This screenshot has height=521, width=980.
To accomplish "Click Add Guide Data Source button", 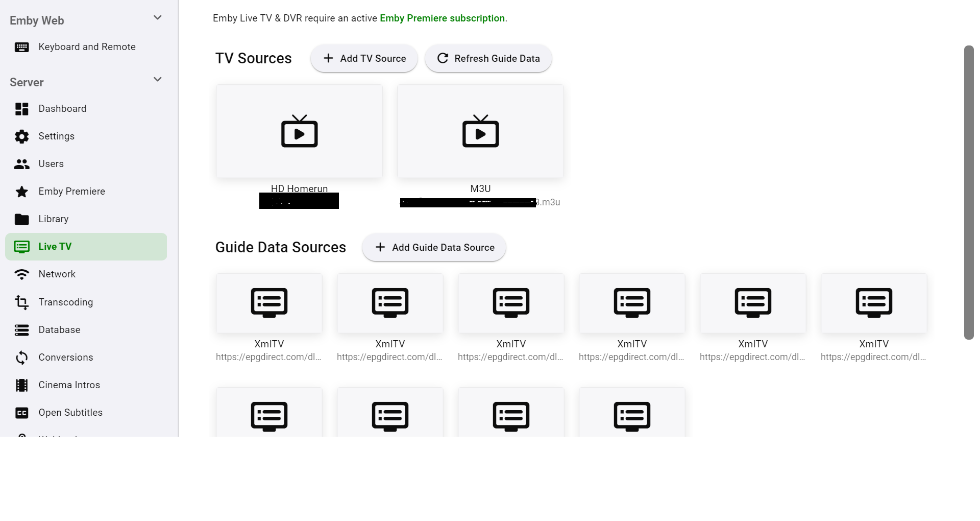I will tap(434, 247).
